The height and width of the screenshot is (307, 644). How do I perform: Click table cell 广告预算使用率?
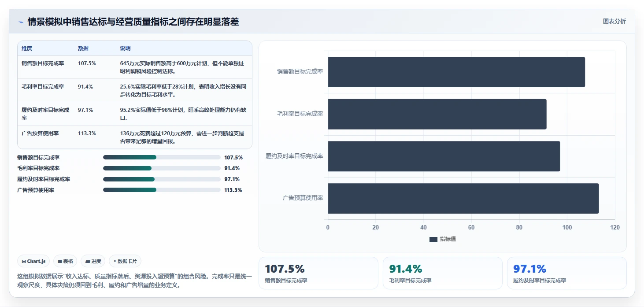40,133
